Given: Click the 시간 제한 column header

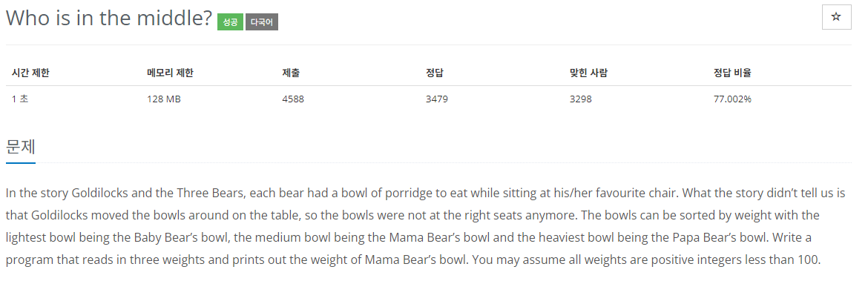Looking at the screenshot, I should (30, 73).
